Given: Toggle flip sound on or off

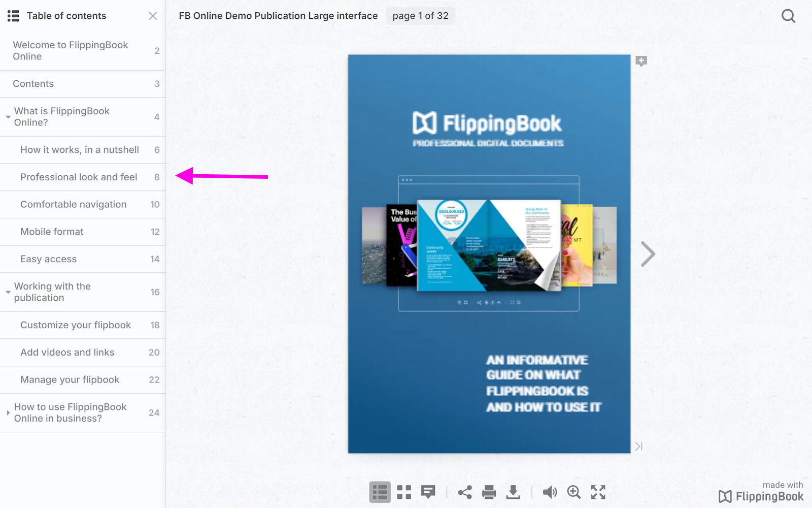Looking at the screenshot, I should (x=550, y=492).
